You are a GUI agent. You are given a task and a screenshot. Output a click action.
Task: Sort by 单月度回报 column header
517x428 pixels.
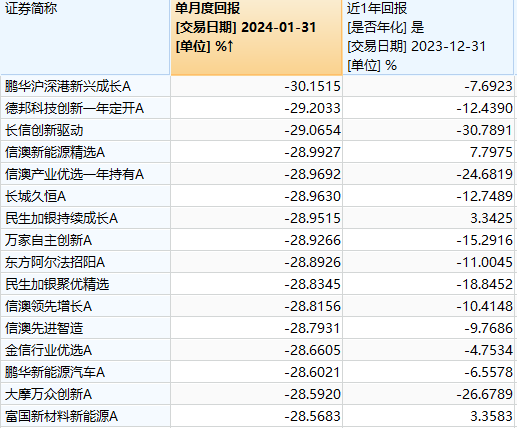[x=256, y=37]
